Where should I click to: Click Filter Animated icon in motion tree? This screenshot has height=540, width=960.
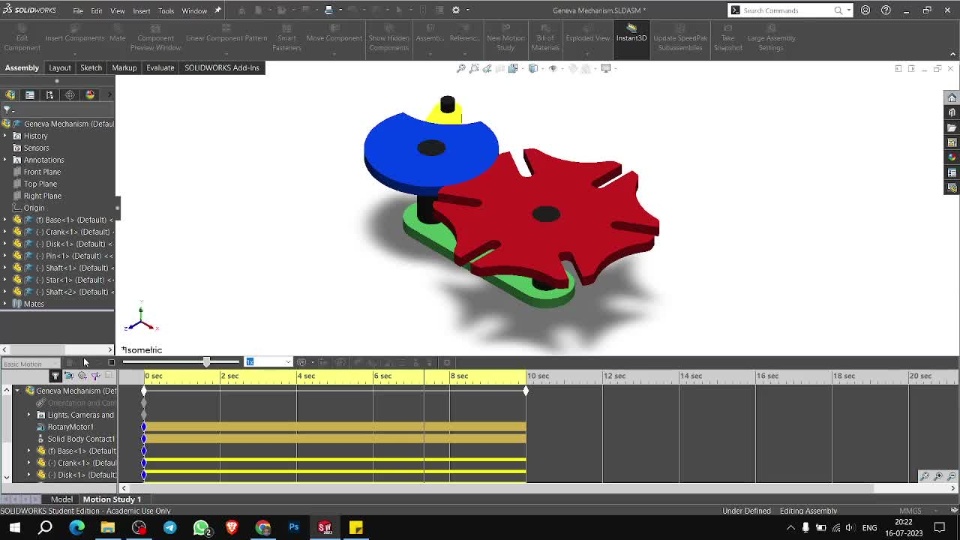(x=69, y=376)
